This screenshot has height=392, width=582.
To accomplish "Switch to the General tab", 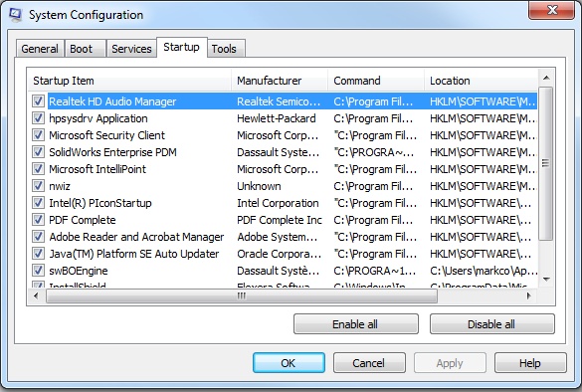I will pyautogui.click(x=40, y=49).
